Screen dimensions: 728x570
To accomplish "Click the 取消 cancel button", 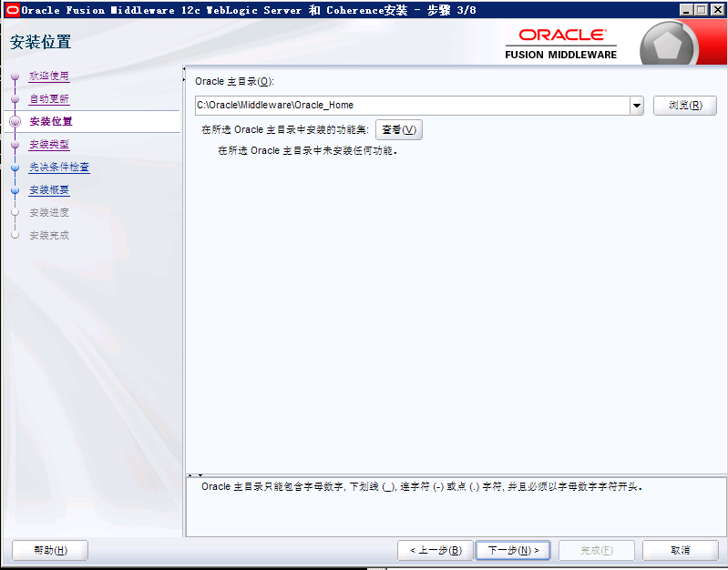I will pyautogui.click(x=681, y=550).
